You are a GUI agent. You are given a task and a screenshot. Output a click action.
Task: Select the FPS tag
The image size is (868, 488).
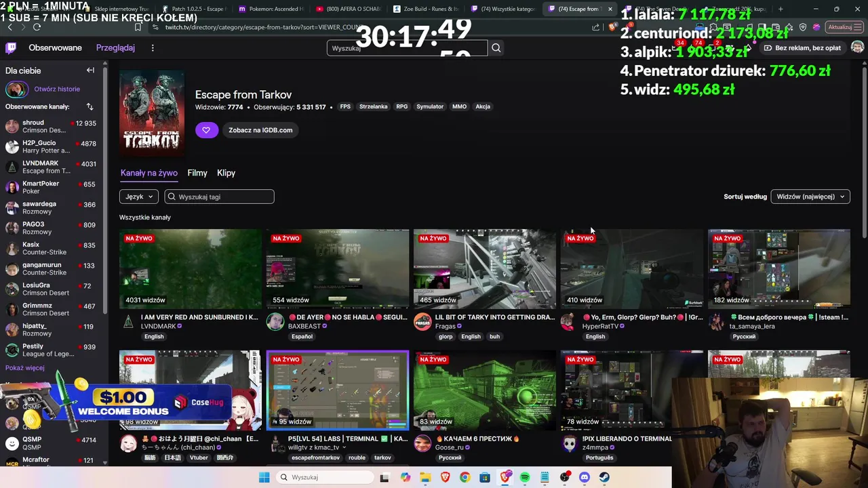(345, 106)
